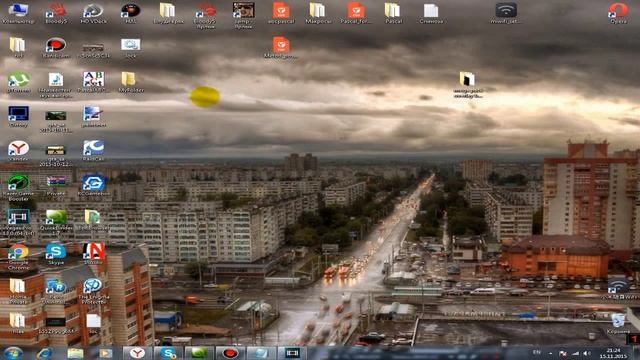The width and height of the screenshot is (640, 360).
Task: Launch the HD VDeck shortcut
Action: click(x=93, y=12)
